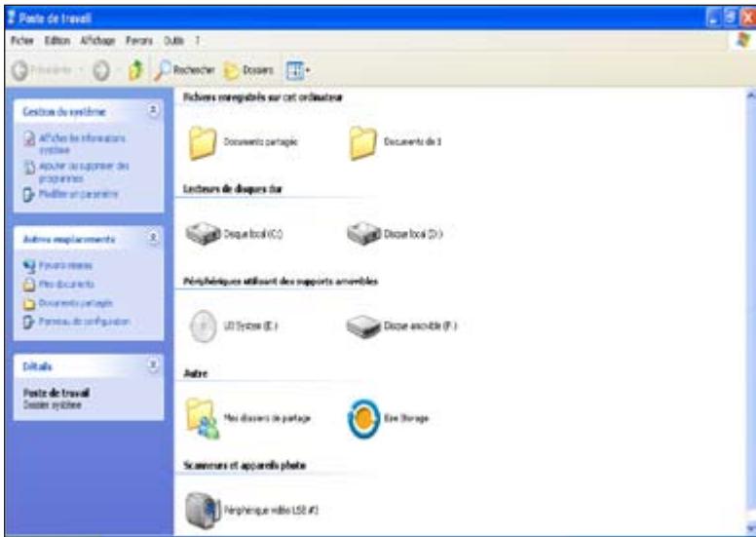The image size is (756, 537).
Task: Select the Documents de 1 folder icon
Action: [362, 143]
